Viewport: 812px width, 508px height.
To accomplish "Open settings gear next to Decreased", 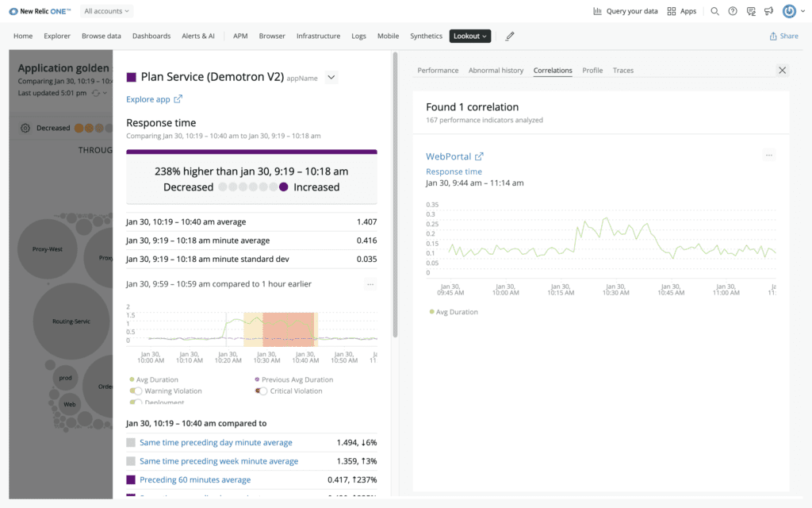I will 25,128.
